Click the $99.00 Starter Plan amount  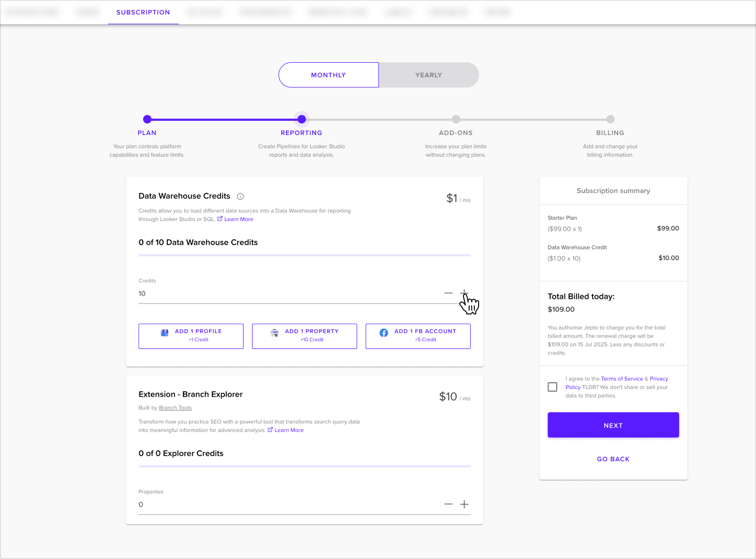pos(668,229)
